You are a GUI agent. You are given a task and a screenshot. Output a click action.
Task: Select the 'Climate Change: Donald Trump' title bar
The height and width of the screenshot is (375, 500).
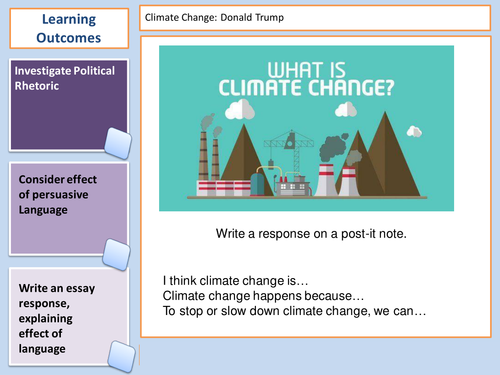pos(315,18)
